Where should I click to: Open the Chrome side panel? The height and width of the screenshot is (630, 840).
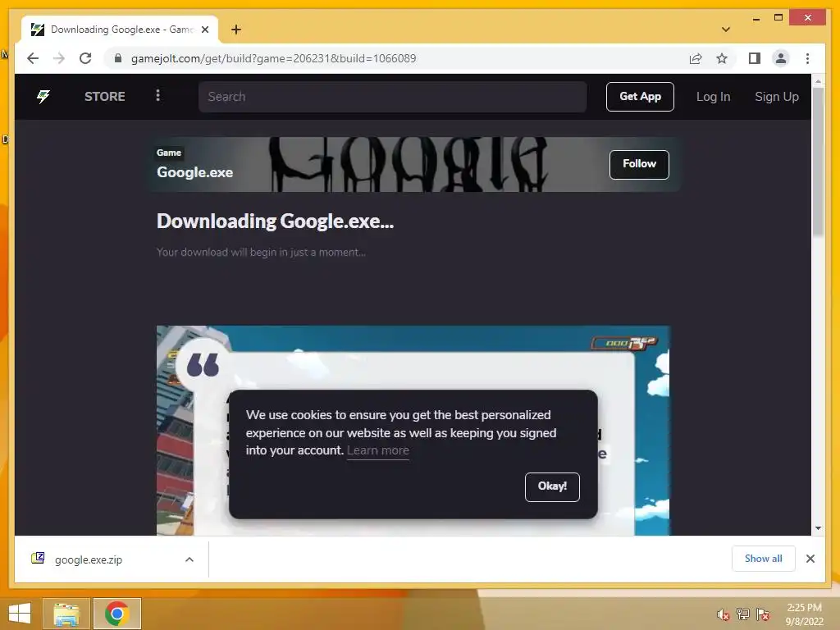tap(755, 58)
